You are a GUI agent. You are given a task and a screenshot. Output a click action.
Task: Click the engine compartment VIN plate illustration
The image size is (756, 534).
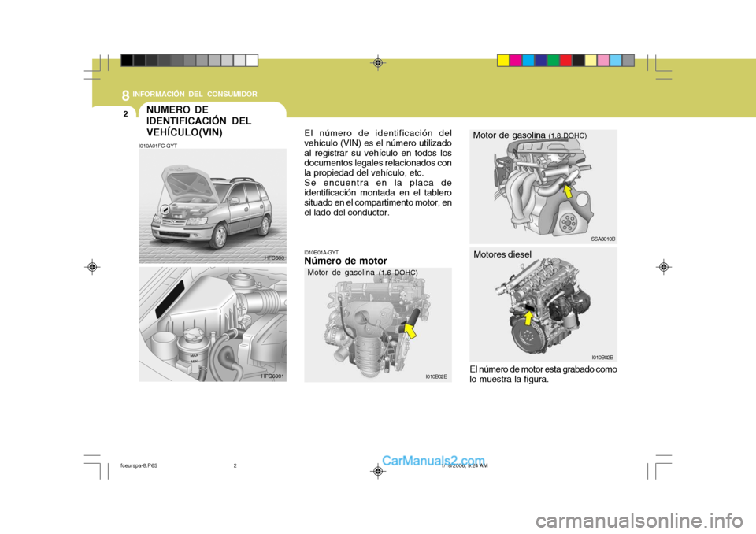coord(213,324)
